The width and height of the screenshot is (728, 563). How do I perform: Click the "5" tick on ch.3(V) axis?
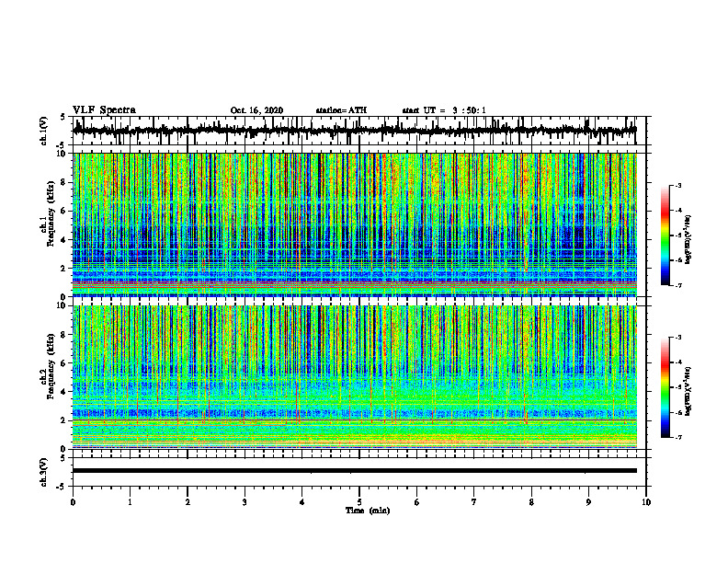coord(63,458)
